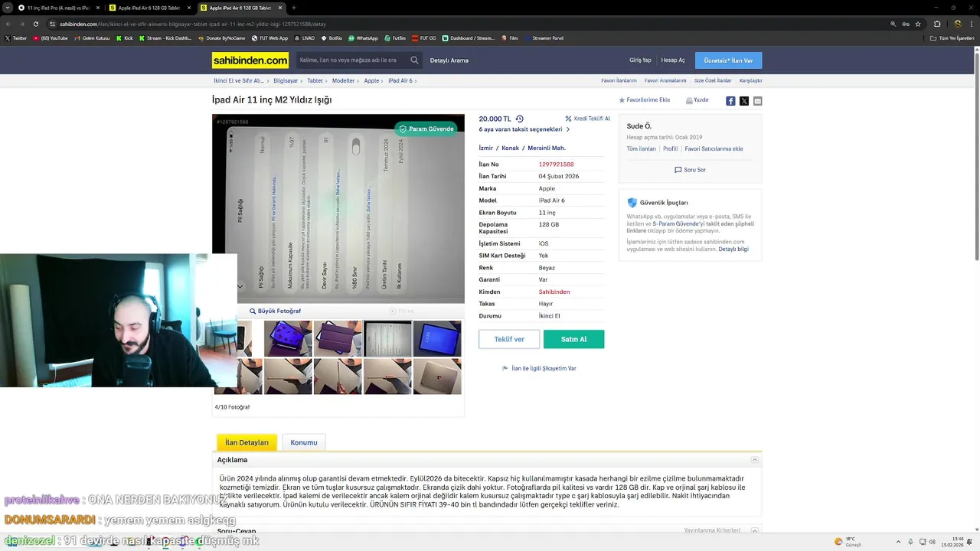Screen dimensions: 980x551
Task: Bookmark this page star icon
Action: click(917, 24)
